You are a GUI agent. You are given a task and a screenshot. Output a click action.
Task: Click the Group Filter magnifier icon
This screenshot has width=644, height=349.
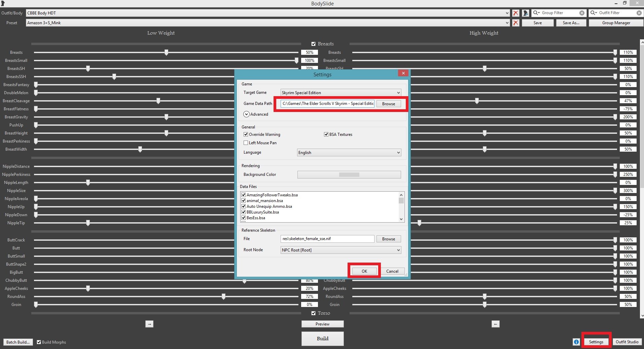click(x=536, y=13)
